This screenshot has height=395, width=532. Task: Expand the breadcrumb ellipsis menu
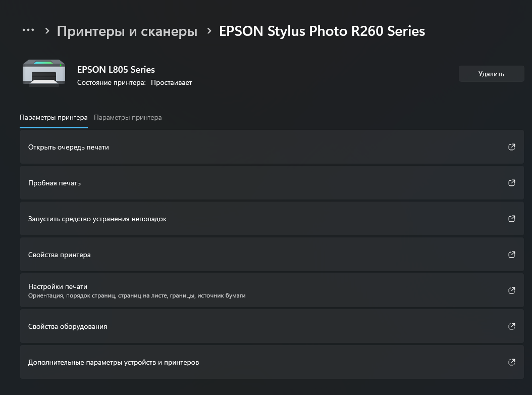tap(28, 30)
